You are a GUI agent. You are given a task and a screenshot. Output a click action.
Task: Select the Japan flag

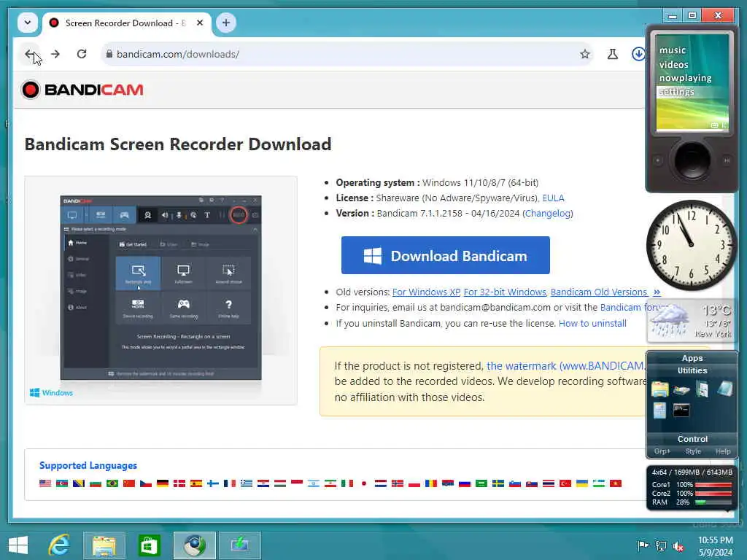[364, 483]
